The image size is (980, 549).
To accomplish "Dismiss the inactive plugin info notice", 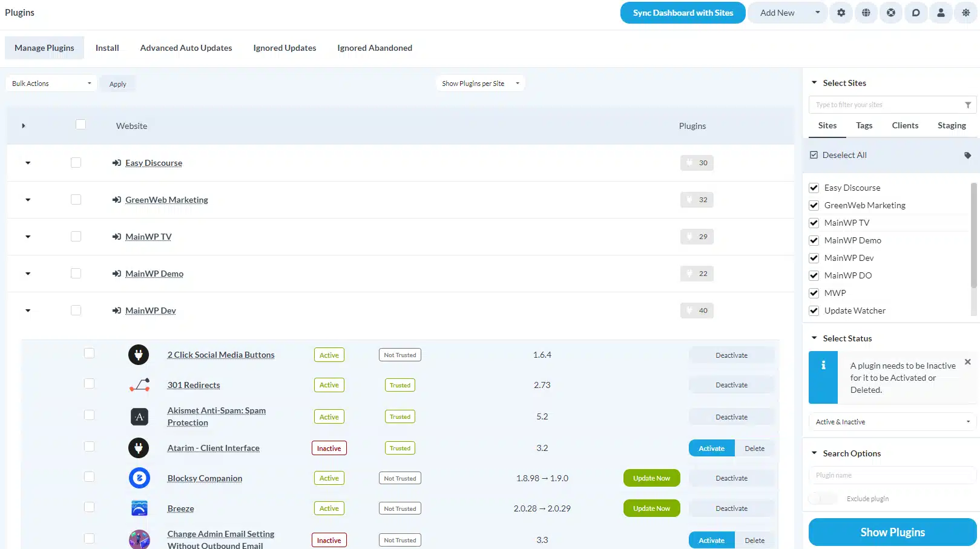I will point(967,362).
